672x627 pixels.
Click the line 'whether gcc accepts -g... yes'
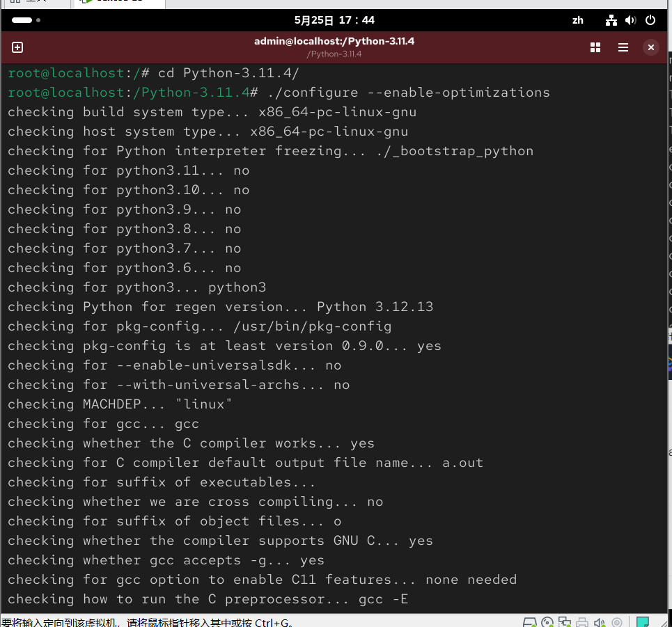coord(166,560)
